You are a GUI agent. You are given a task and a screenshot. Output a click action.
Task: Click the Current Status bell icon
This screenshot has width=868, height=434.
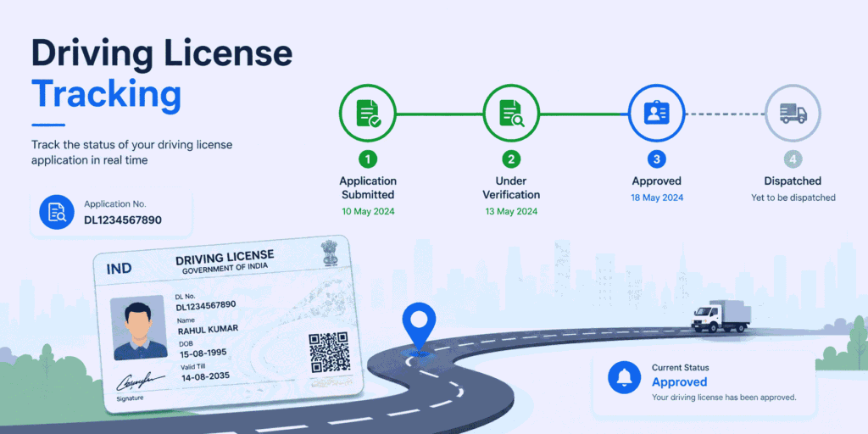[625, 377]
